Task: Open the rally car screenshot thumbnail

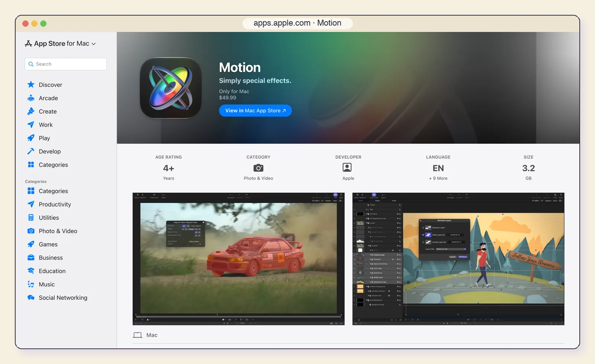Action: pos(238,259)
